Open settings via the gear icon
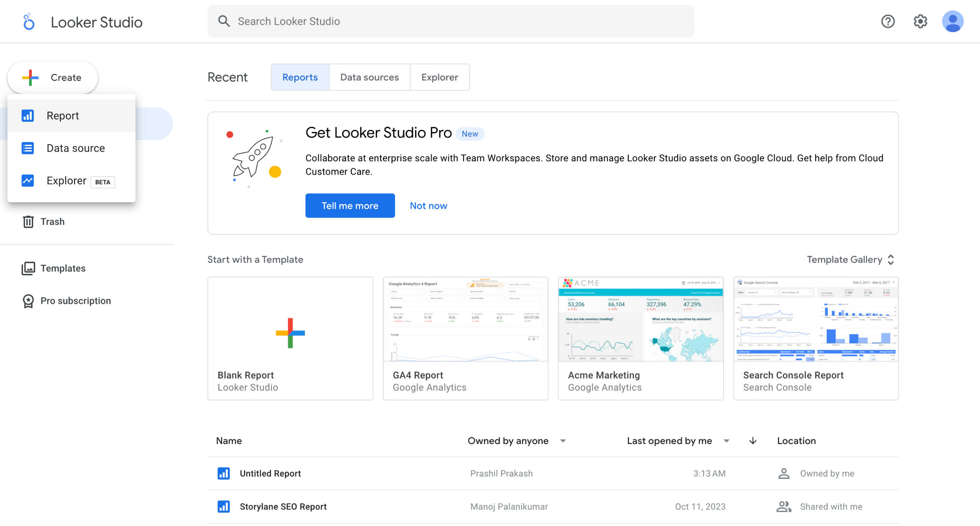Viewport: 980px width, 526px height. click(x=920, y=21)
